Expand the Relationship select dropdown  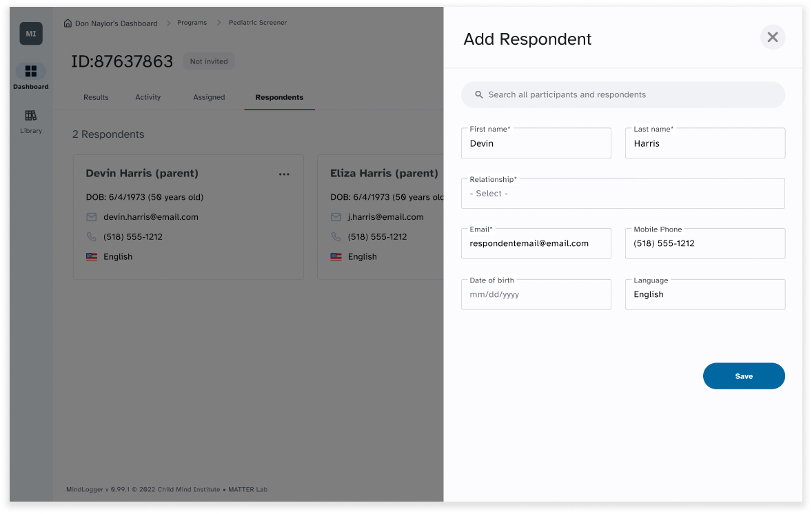[622, 194]
